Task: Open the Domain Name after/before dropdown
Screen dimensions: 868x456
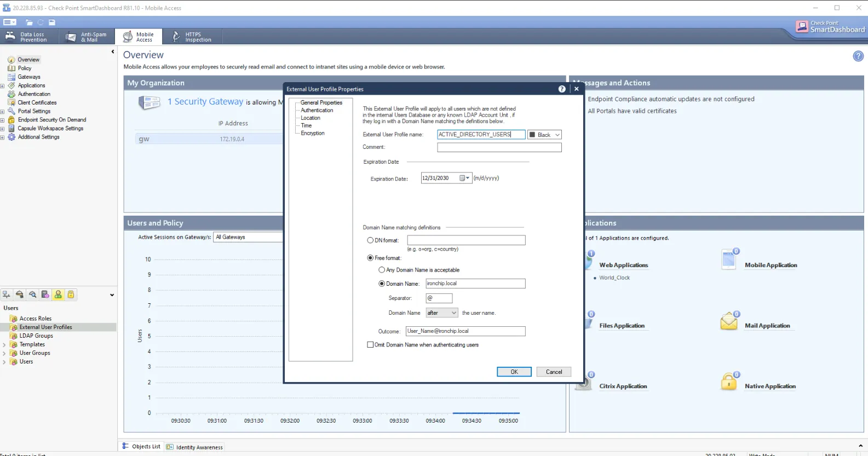Action: pyautogui.click(x=442, y=313)
